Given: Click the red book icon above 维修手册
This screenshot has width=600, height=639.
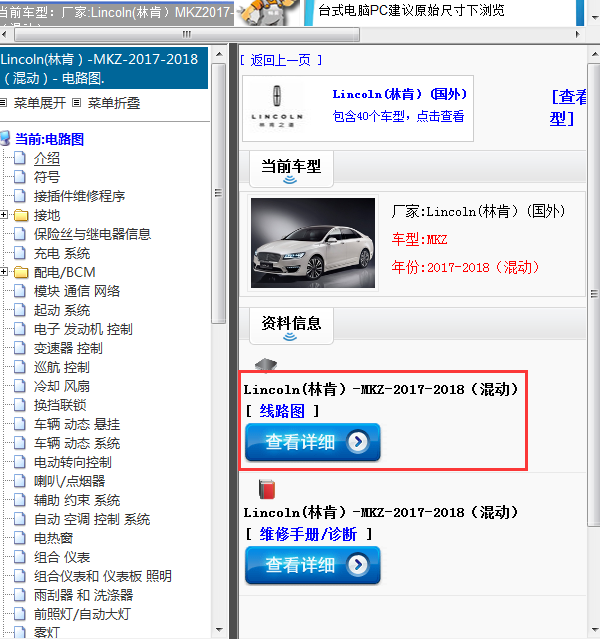Looking at the screenshot, I should pos(267,489).
